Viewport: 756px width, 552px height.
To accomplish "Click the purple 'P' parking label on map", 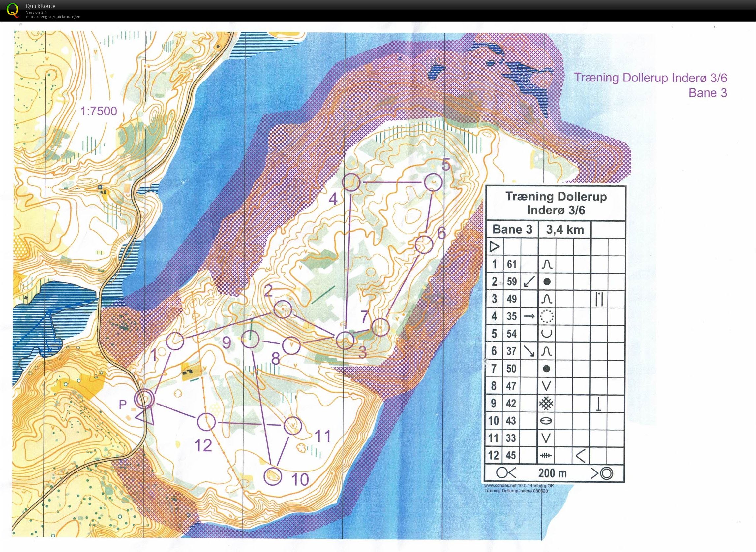I will 123,405.
